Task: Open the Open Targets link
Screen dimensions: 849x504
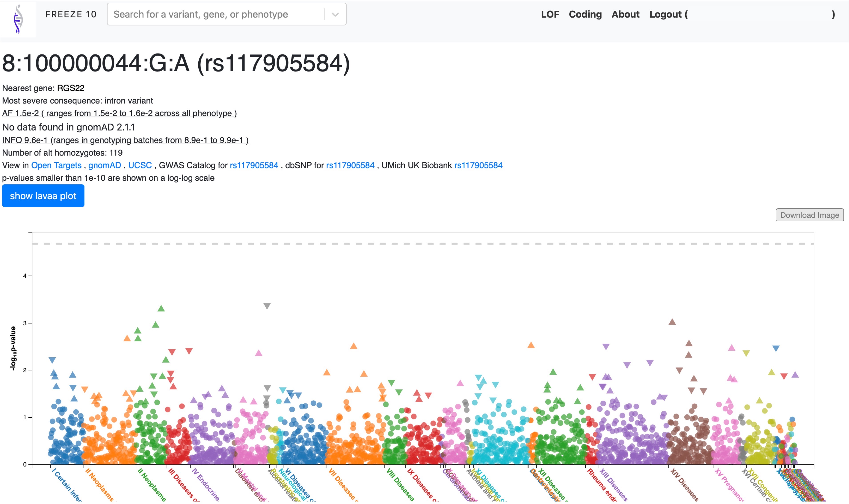Action: point(56,165)
